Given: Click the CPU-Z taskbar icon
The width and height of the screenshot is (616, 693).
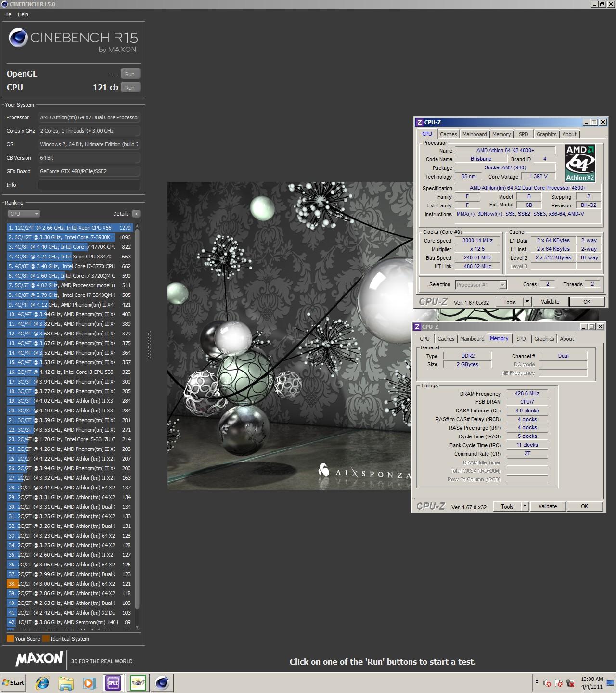Looking at the screenshot, I should (x=113, y=682).
